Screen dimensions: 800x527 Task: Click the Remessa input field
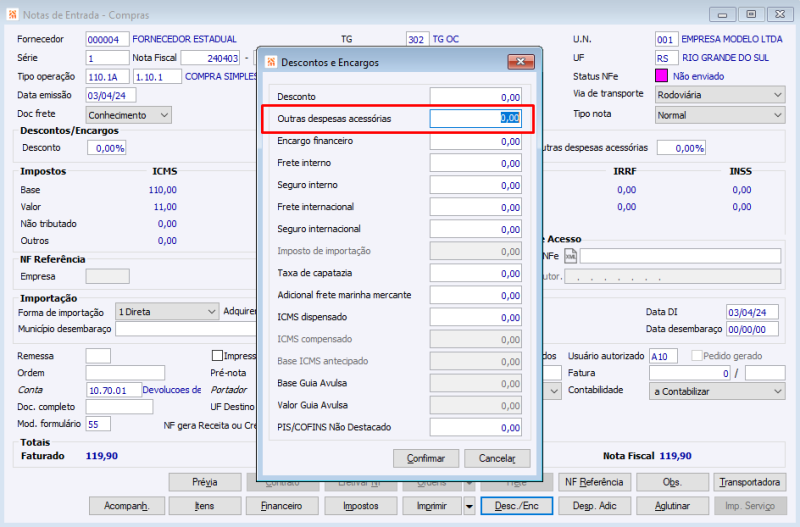point(98,356)
